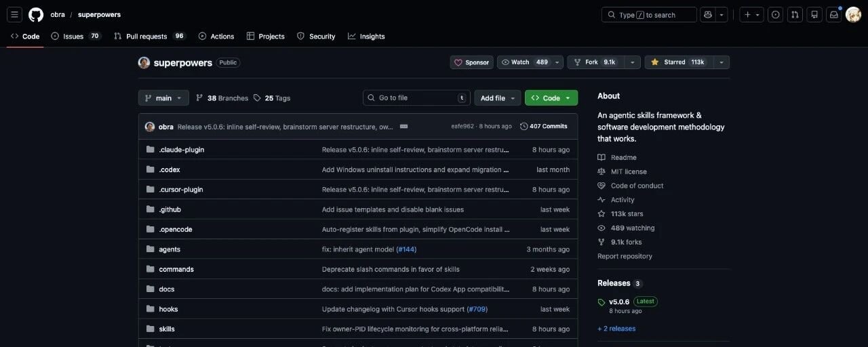
Task: Open 'Deprecate slash commands in favor of skills' commit
Action: pos(391,269)
